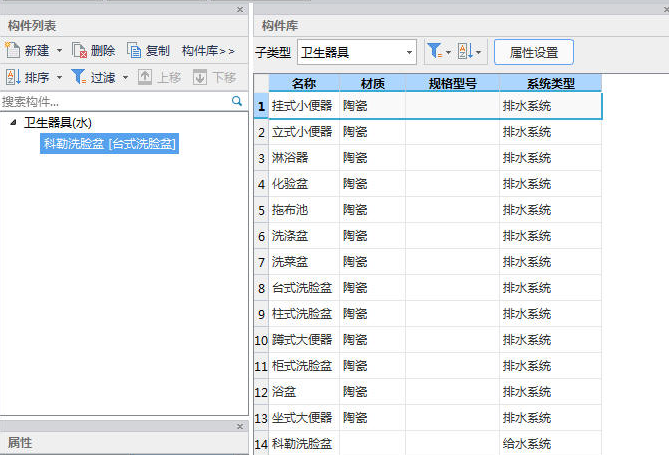
Task: Click the Sort (排序) icon in component list
Action: coord(13,77)
